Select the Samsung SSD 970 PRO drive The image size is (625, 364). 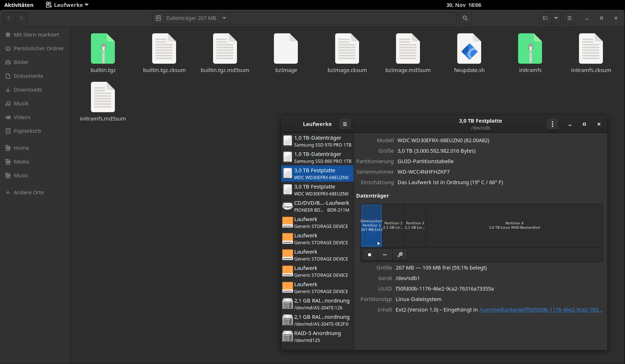click(317, 141)
